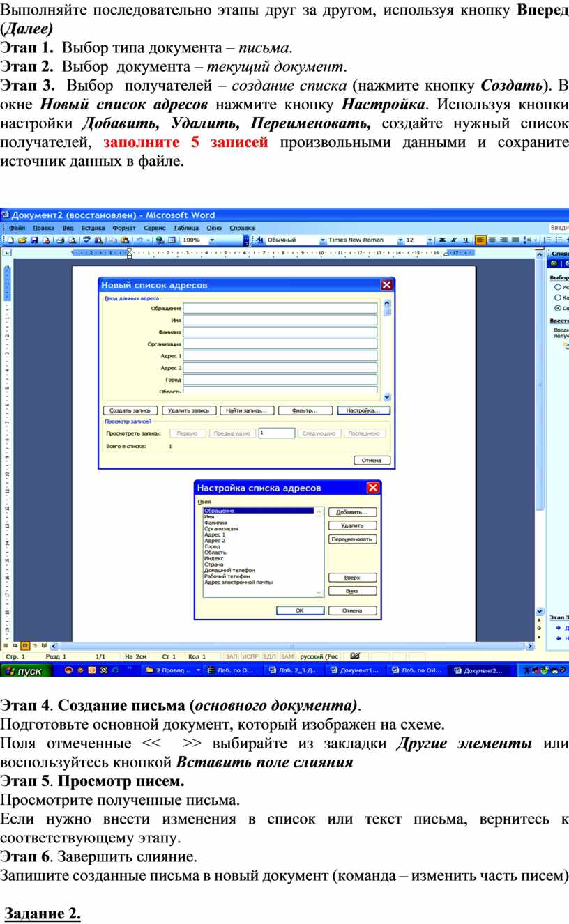The height and width of the screenshot is (924, 569).
Task: Click the Open folder icon in toolbar
Action: pyautogui.click(x=22, y=240)
